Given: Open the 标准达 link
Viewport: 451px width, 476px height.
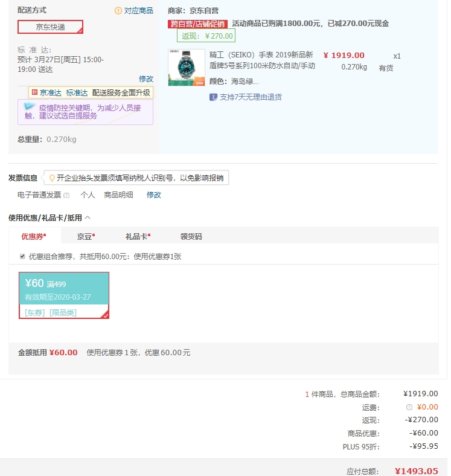Looking at the screenshot, I should tap(77, 93).
